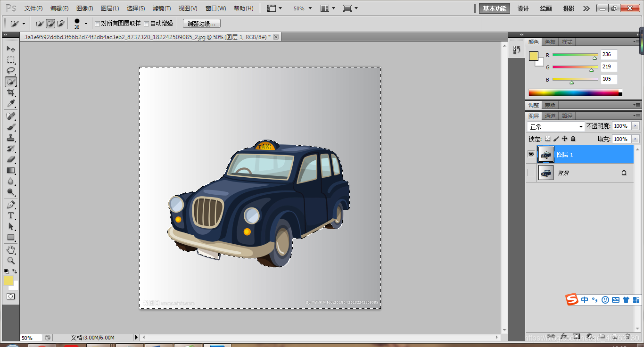This screenshot has height=347, width=644.
Task: Open the 图像(I) menu
Action: [85, 8]
